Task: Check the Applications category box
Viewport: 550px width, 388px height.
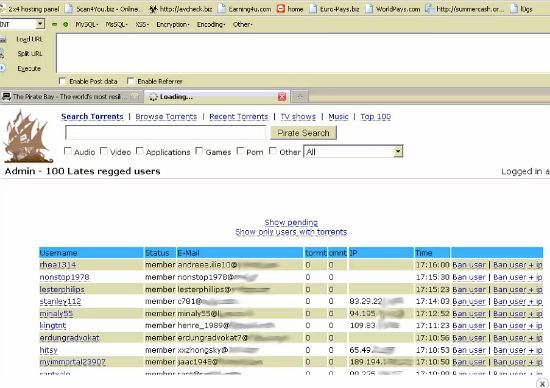Action: point(139,151)
